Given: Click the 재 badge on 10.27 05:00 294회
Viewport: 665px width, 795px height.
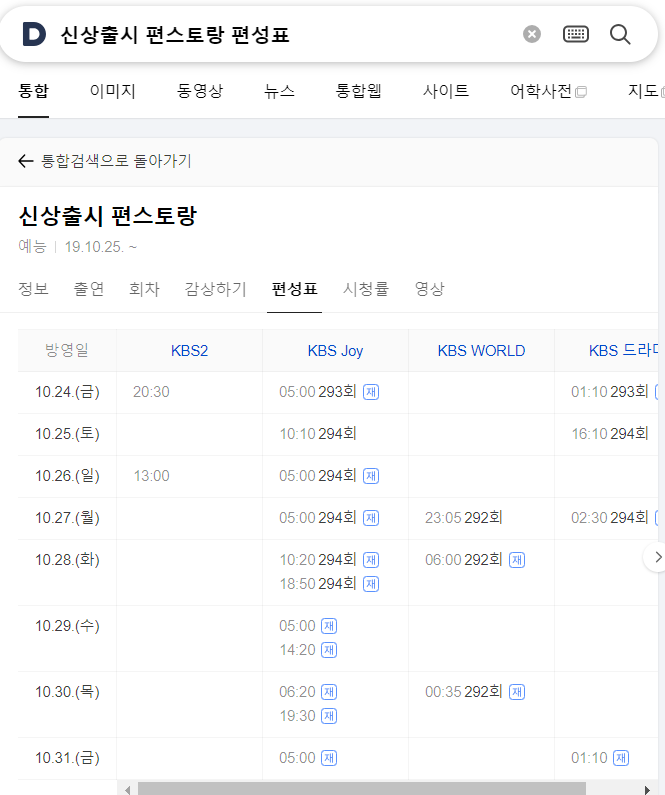Looking at the screenshot, I should [371, 518].
